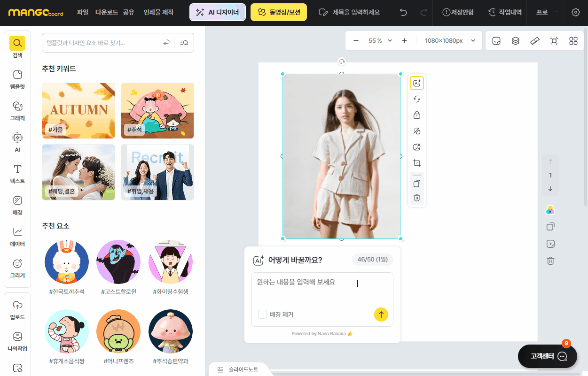The width and height of the screenshot is (588, 376).
Task: Switch to the 템플릿 sidebar tab
Action: pos(17,79)
